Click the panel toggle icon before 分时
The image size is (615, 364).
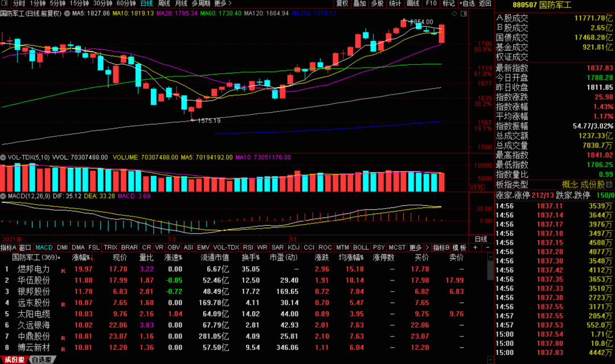tap(5, 3)
